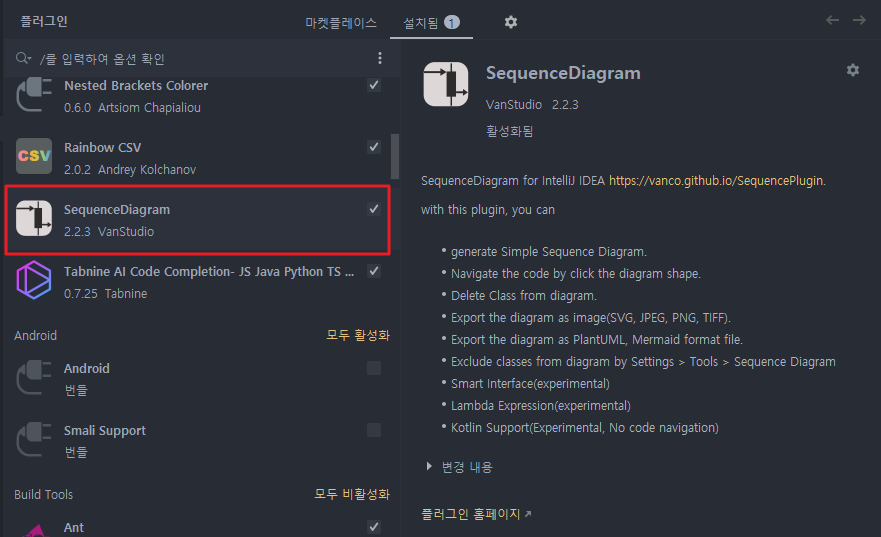Open the search options magnifier icon
This screenshot has height=537, width=881.
tap(23, 58)
